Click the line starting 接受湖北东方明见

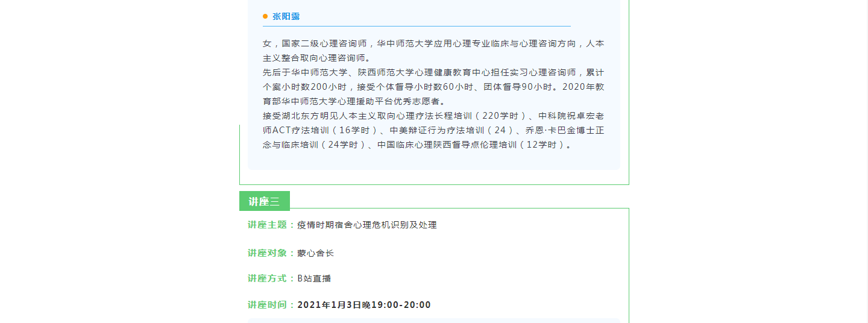(x=433, y=116)
